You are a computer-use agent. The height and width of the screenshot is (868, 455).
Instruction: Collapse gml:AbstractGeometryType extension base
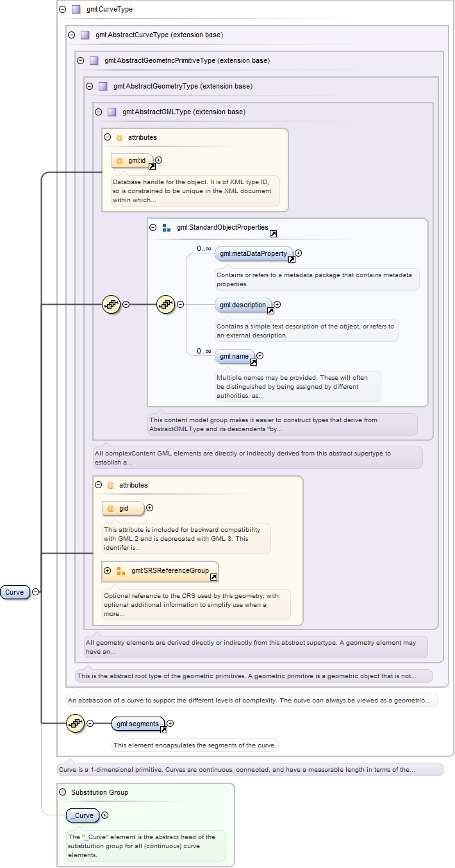point(89,86)
